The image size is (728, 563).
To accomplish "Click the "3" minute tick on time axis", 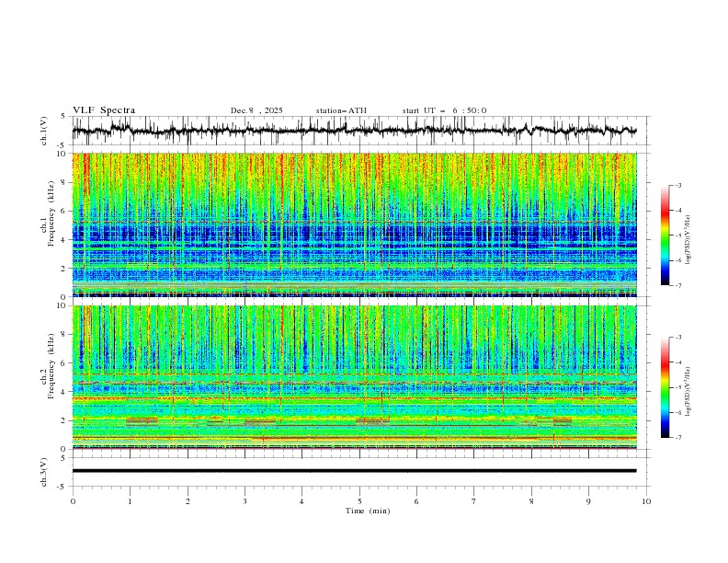I will (x=245, y=501).
